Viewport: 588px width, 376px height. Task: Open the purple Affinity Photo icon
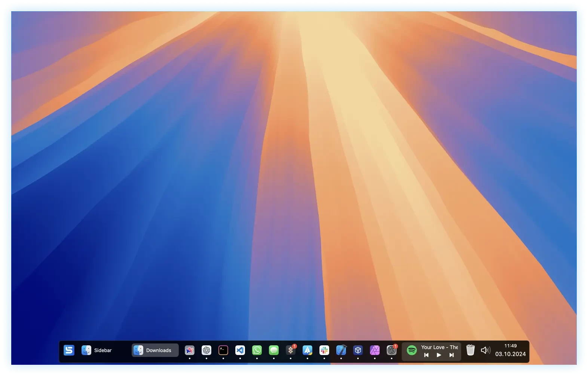point(375,350)
